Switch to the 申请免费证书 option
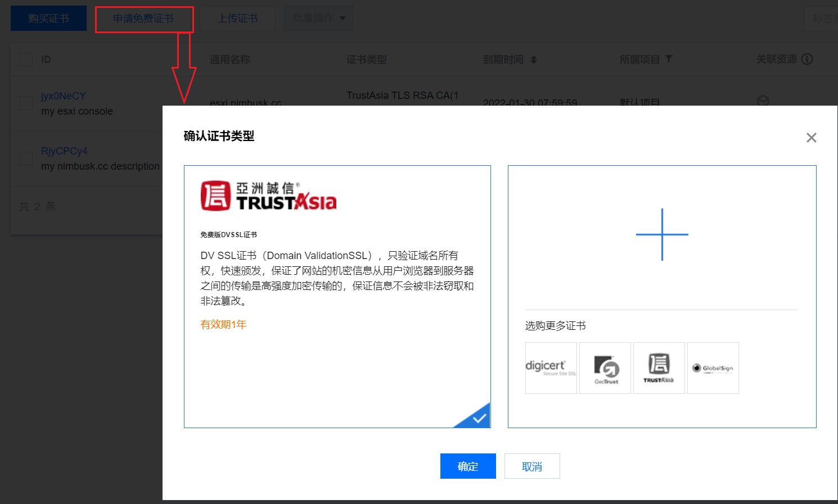The height and width of the screenshot is (504, 838). (x=144, y=19)
